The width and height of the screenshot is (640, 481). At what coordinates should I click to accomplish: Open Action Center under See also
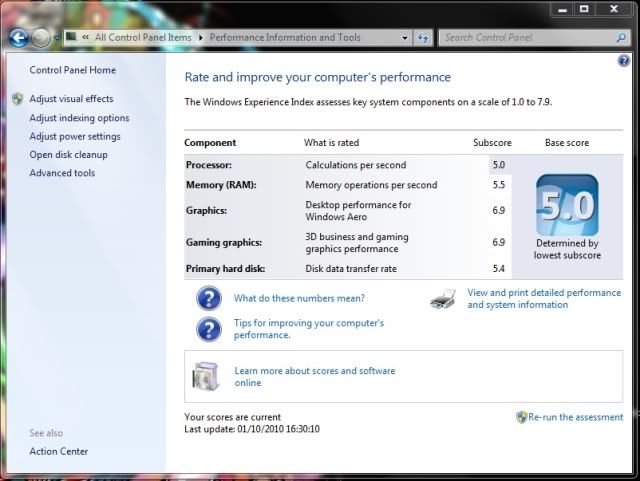coord(58,452)
